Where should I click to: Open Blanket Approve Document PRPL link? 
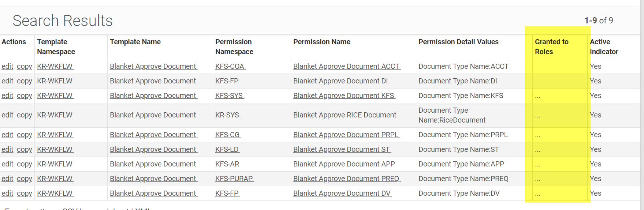tap(346, 135)
